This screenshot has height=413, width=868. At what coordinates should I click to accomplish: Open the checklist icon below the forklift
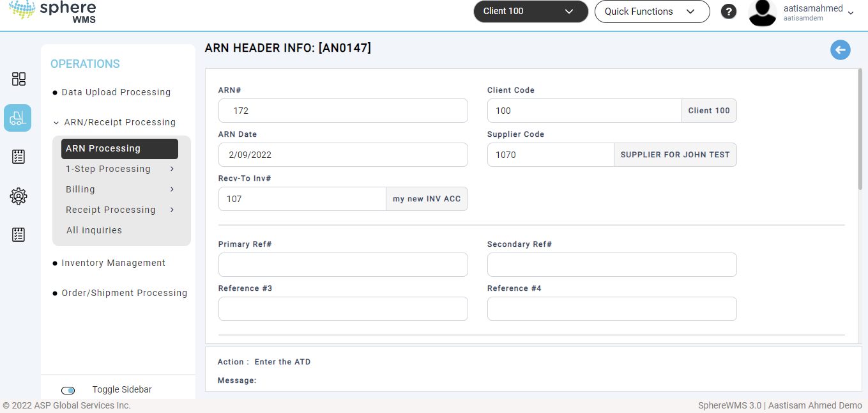tap(19, 157)
